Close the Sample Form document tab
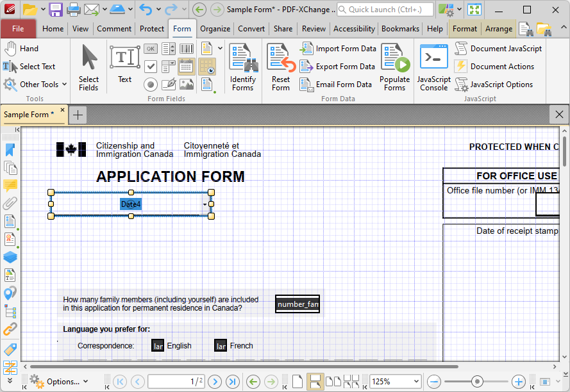The height and width of the screenshot is (392, 570). [63, 110]
